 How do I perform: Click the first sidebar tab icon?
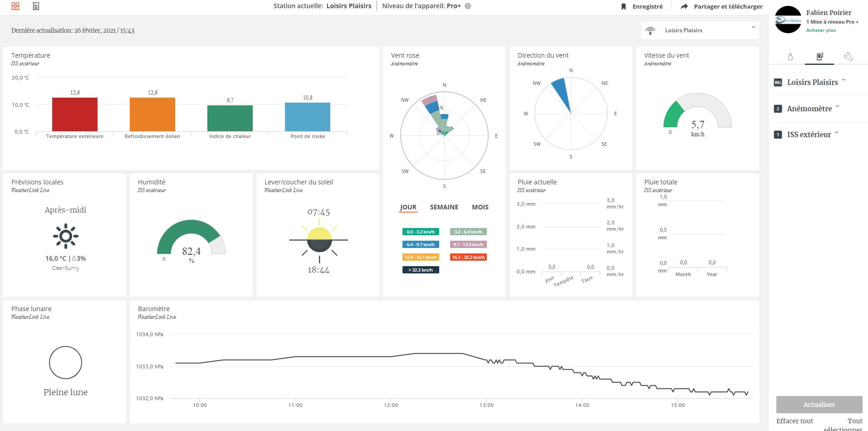790,56
